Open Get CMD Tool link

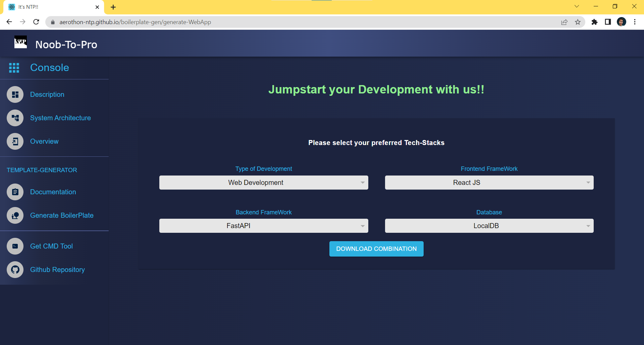pos(51,246)
